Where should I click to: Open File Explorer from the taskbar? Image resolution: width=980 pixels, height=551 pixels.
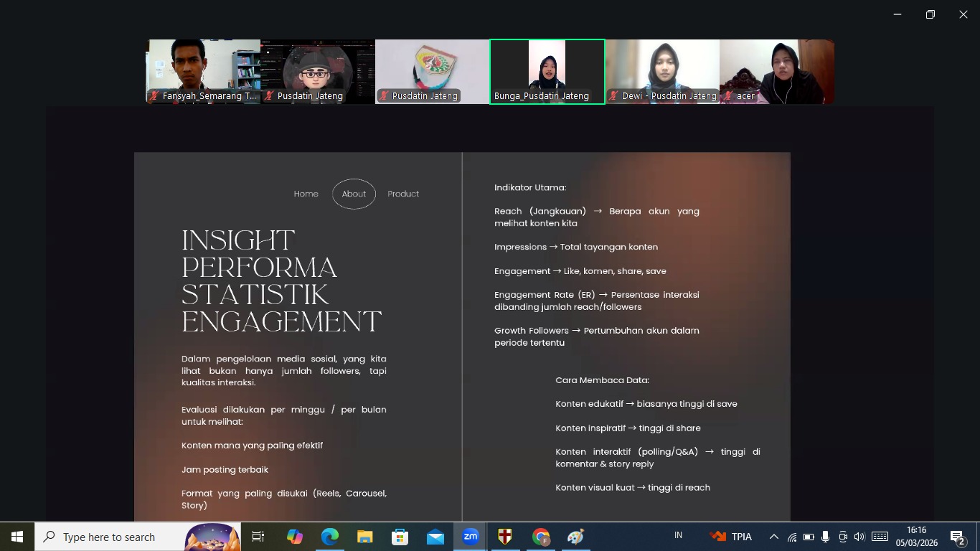click(365, 537)
